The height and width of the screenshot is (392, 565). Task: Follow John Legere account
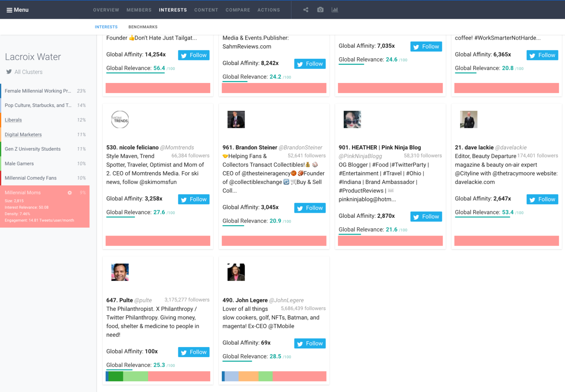click(x=310, y=343)
